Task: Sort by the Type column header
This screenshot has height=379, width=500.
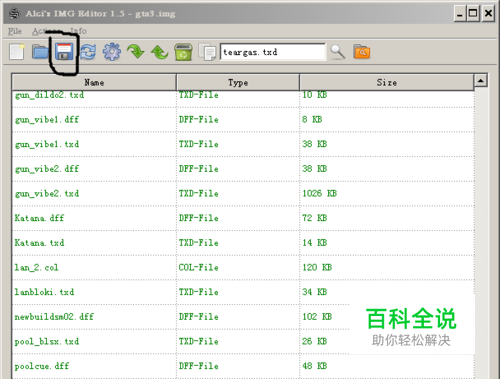Action: pos(238,82)
